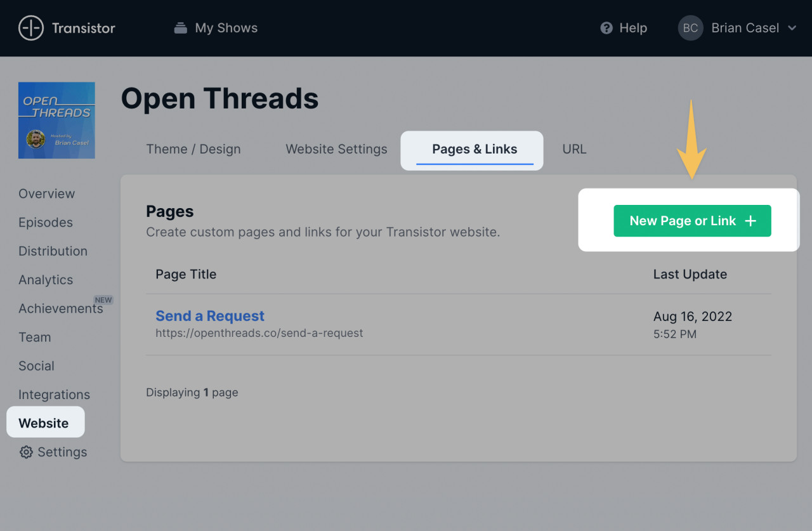Select Distribution in the sidebar
The width and height of the screenshot is (812, 531).
coord(53,251)
